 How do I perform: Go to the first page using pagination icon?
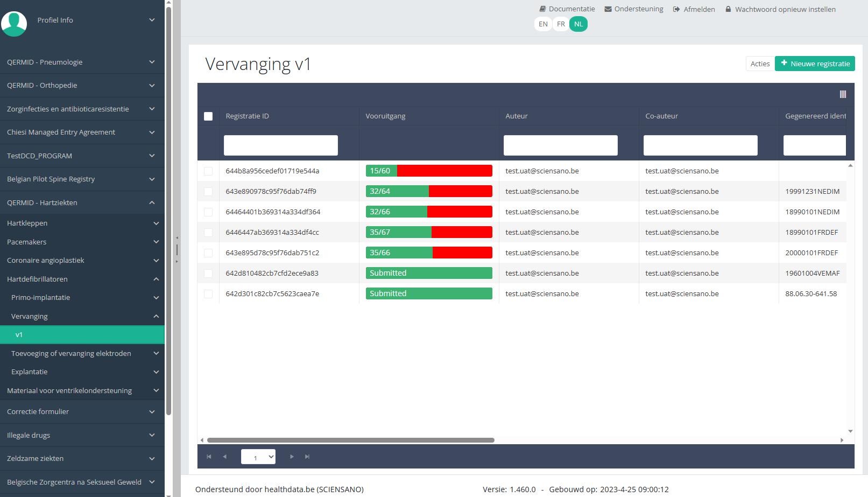point(209,457)
